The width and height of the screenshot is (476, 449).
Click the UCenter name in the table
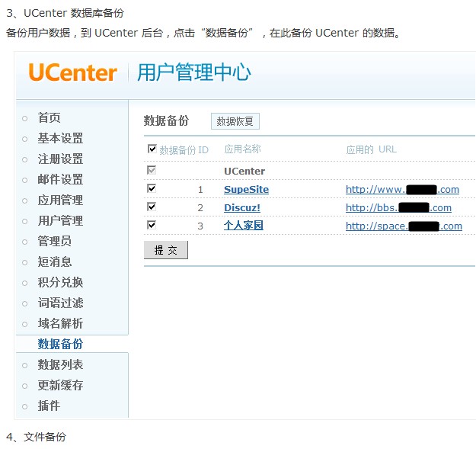(x=244, y=172)
